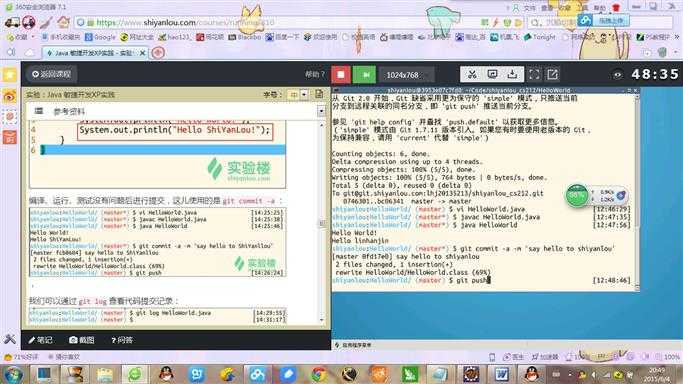Open the Tonight bookmark
683x384 pixels.
coord(540,37)
